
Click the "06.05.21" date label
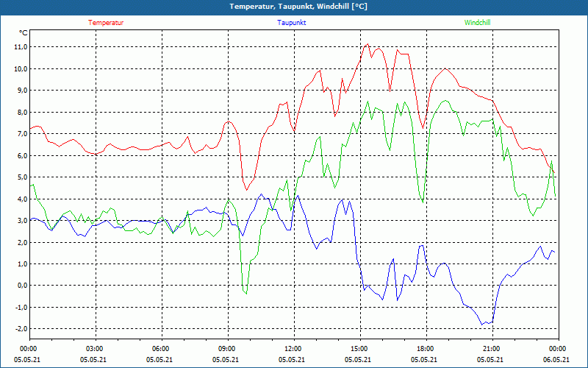(x=556, y=359)
